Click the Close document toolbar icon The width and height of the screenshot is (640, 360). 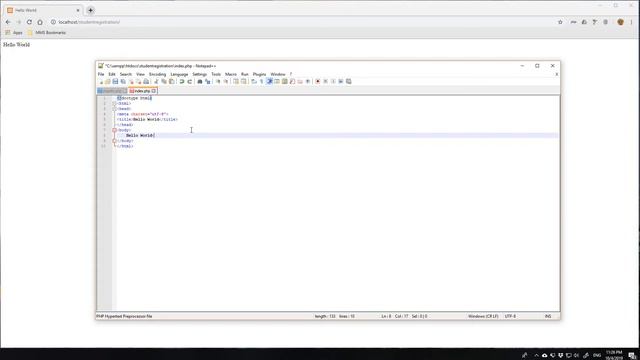pos(131,82)
